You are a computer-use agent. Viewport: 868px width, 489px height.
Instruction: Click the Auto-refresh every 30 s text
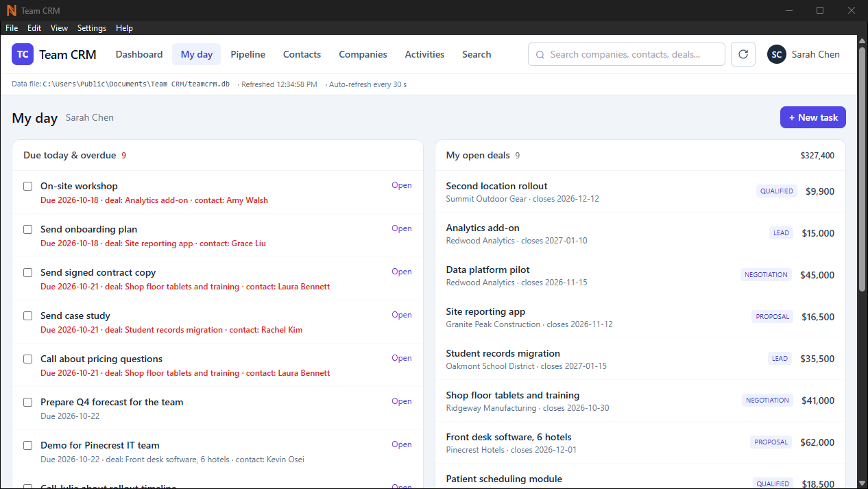point(367,84)
